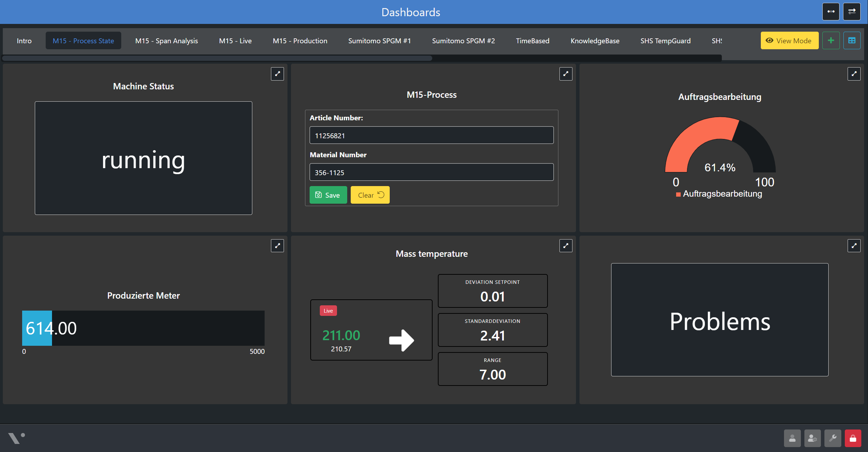Image resolution: width=868 pixels, height=452 pixels.
Task: Click the swap arrows icon in header
Action: (x=852, y=12)
